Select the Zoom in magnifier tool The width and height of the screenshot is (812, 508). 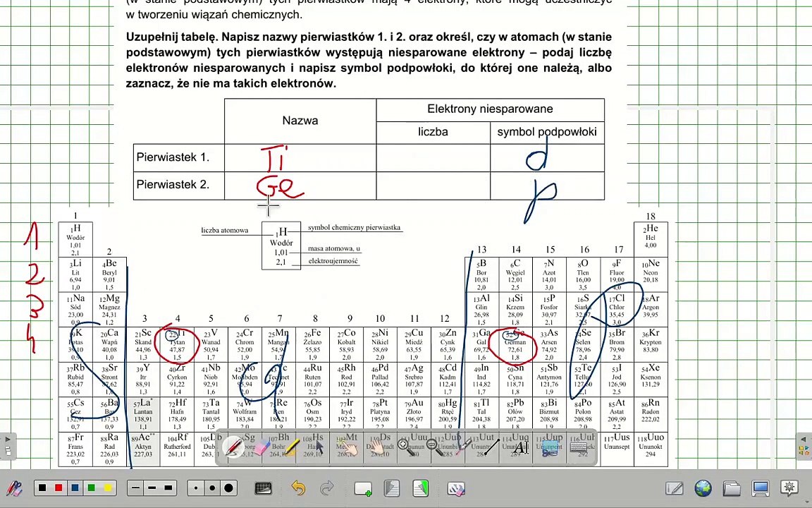tap(405, 447)
